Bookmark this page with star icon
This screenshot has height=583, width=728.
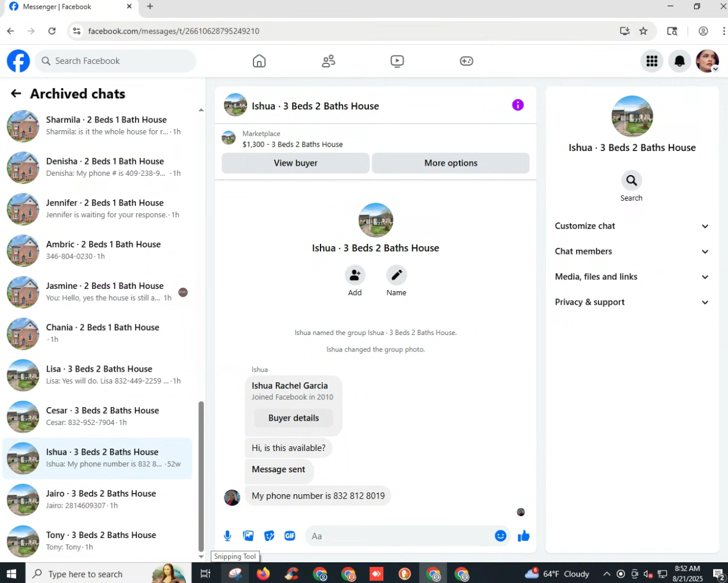643,31
